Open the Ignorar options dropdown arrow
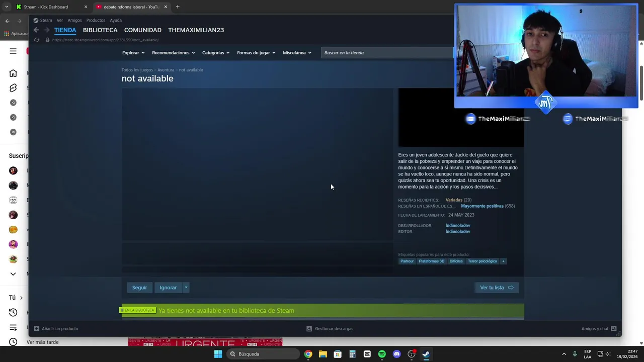The height and width of the screenshot is (362, 644). coord(186,288)
